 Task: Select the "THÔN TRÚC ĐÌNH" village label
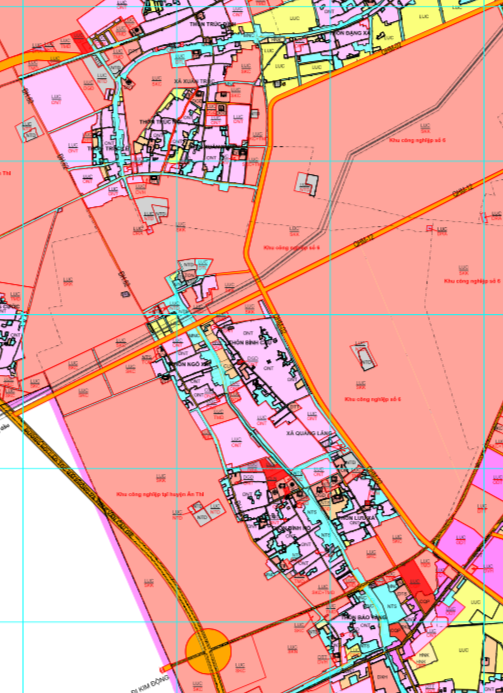click(x=210, y=24)
